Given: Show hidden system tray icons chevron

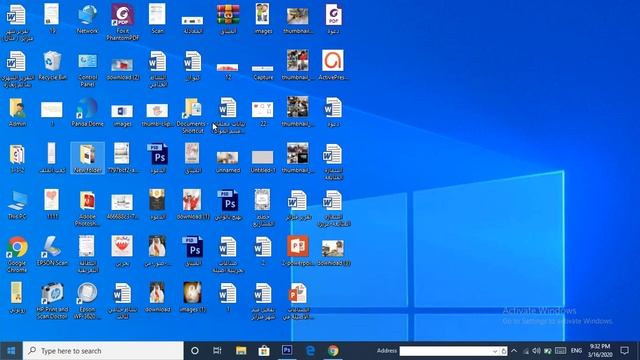Looking at the screenshot, I should click(x=514, y=351).
